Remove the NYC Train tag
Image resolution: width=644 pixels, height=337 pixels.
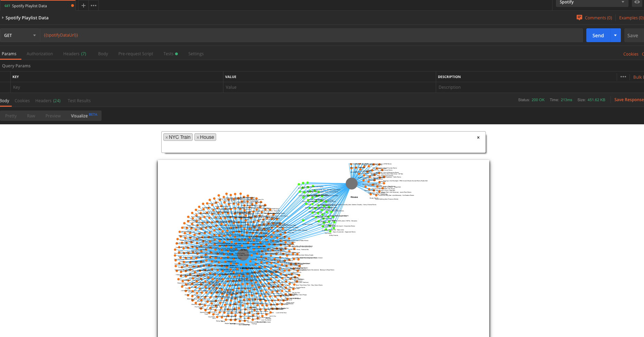[x=166, y=137]
